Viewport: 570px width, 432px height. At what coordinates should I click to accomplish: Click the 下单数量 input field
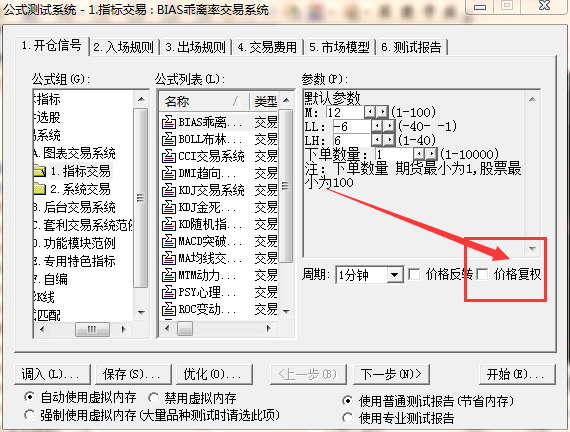tap(394, 155)
